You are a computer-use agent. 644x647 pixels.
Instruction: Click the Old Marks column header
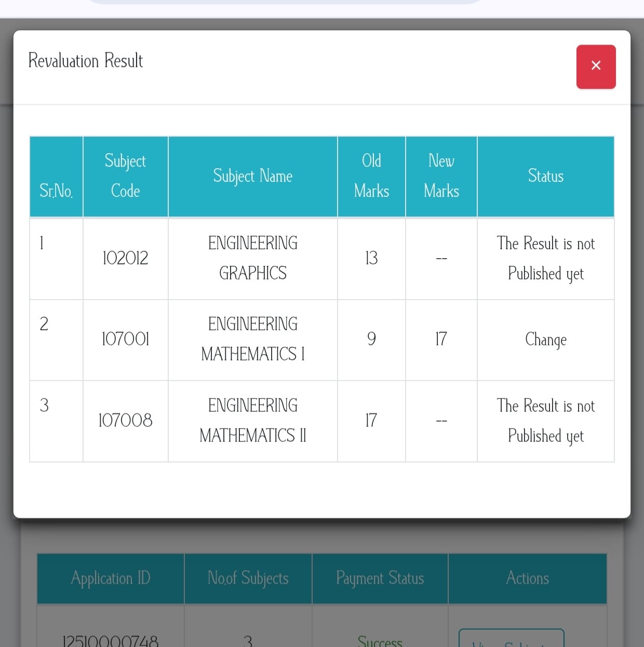tap(371, 176)
